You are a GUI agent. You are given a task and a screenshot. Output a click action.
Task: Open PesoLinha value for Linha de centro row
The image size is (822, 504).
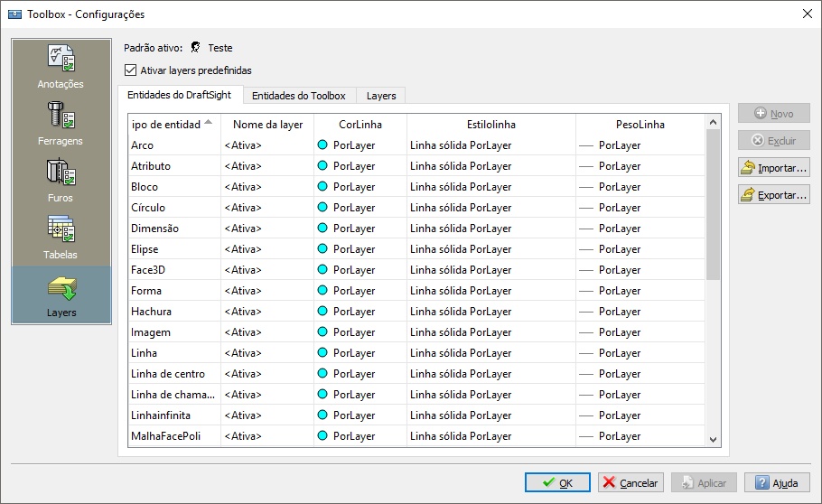click(x=640, y=373)
